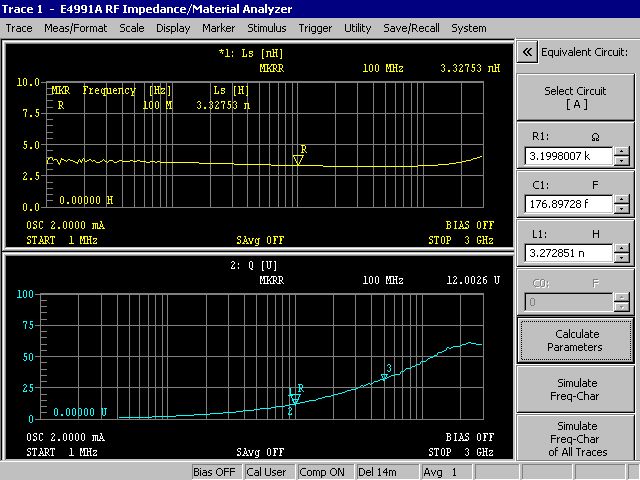Click the Bias OFF status indicator
This screenshot has height=480, width=640.
point(214,472)
